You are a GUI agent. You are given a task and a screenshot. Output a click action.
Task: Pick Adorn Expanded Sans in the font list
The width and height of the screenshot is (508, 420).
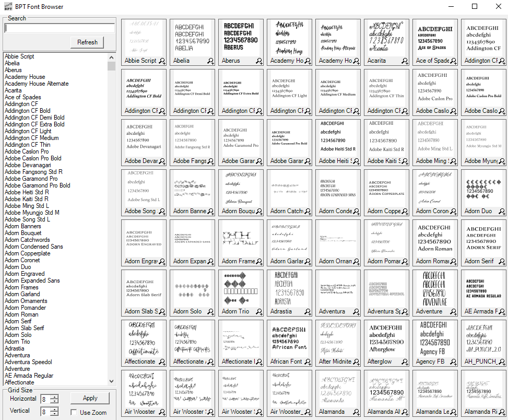click(x=32, y=281)
